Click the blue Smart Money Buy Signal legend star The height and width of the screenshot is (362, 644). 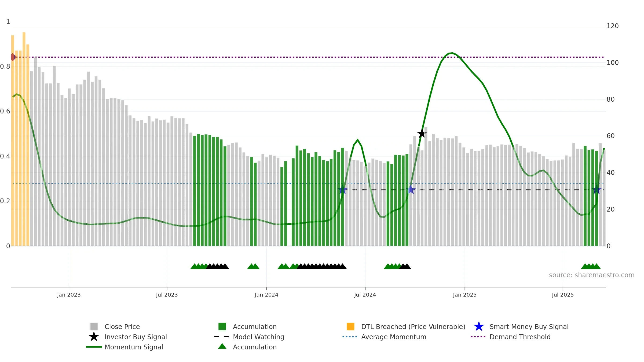[479, 327]
